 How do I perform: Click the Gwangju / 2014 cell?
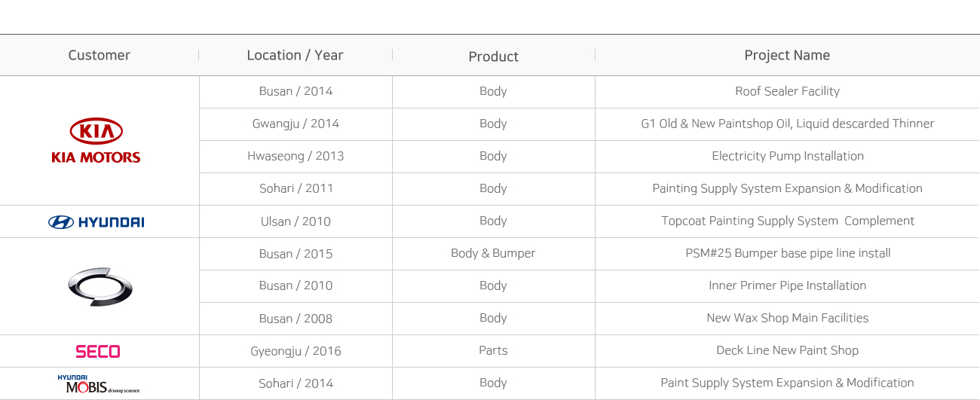[x=296, y=124]
